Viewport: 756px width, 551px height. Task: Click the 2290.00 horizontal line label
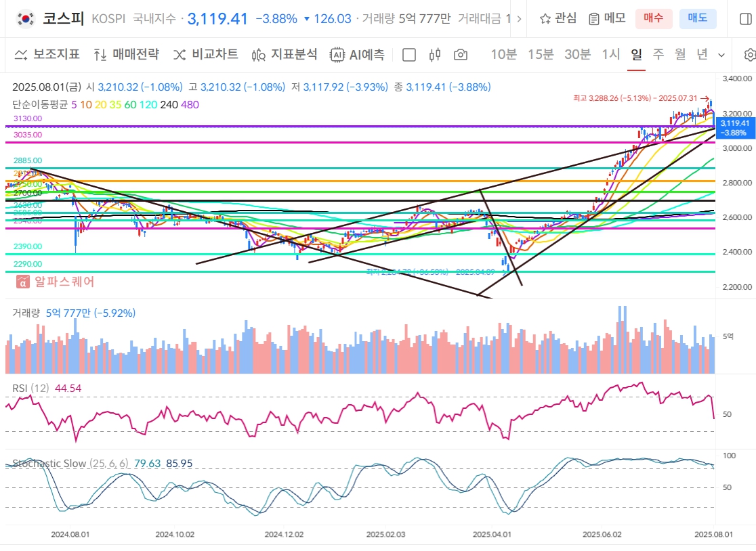[28, 264]
